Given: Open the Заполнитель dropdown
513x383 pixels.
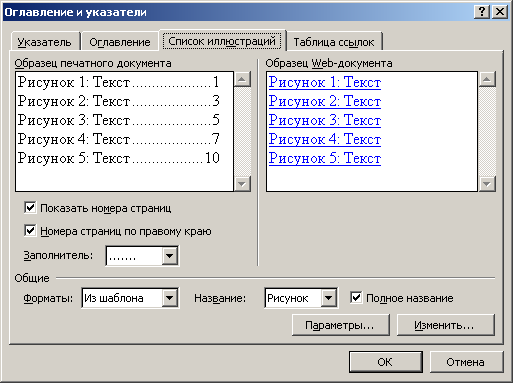Looking at the screenshot, I should [x=170, y=256].
